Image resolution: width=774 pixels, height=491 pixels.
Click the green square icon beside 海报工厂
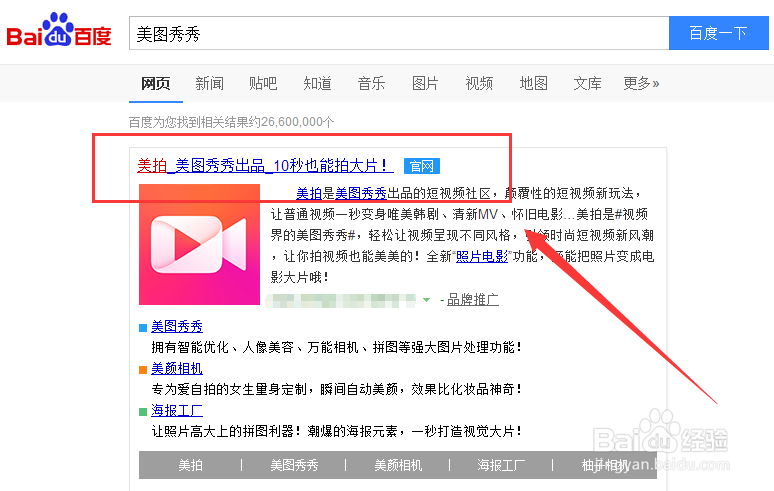click(143, 412)
